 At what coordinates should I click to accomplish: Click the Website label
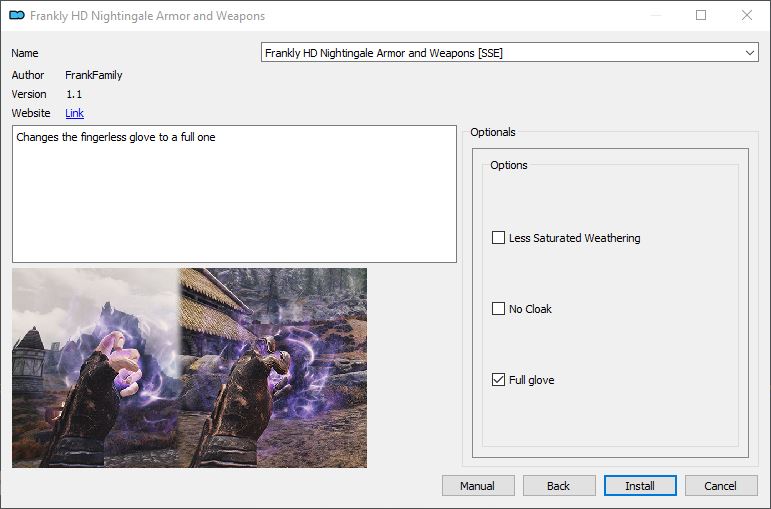pos(31,113)
